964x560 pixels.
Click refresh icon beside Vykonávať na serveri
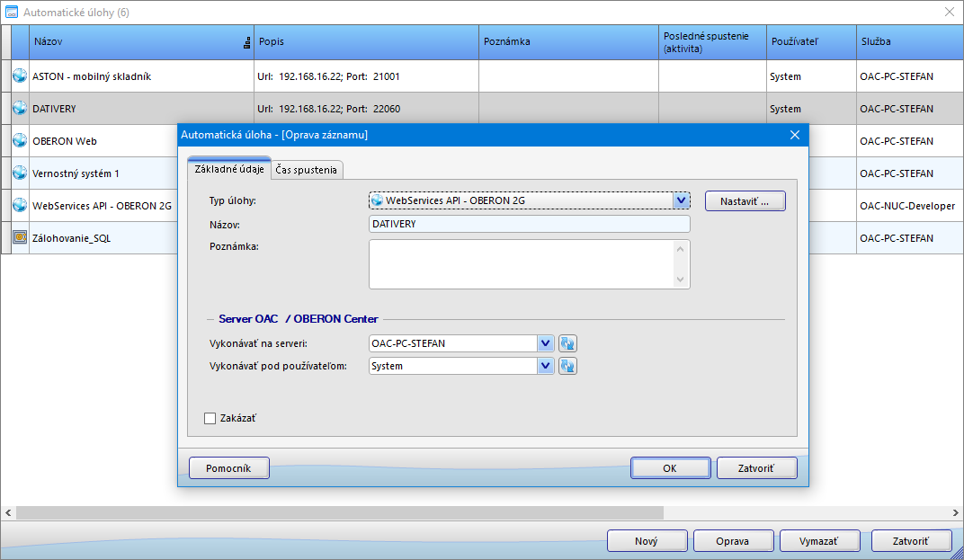pyautogui.click(x=567, y=343)
